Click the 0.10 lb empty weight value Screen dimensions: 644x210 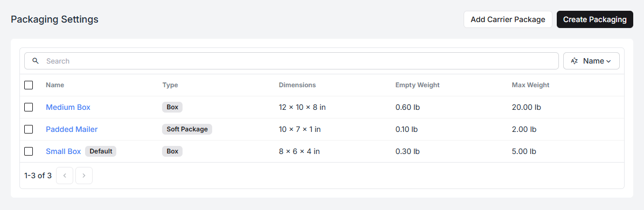pyautogui.click(x=407, y=129)
